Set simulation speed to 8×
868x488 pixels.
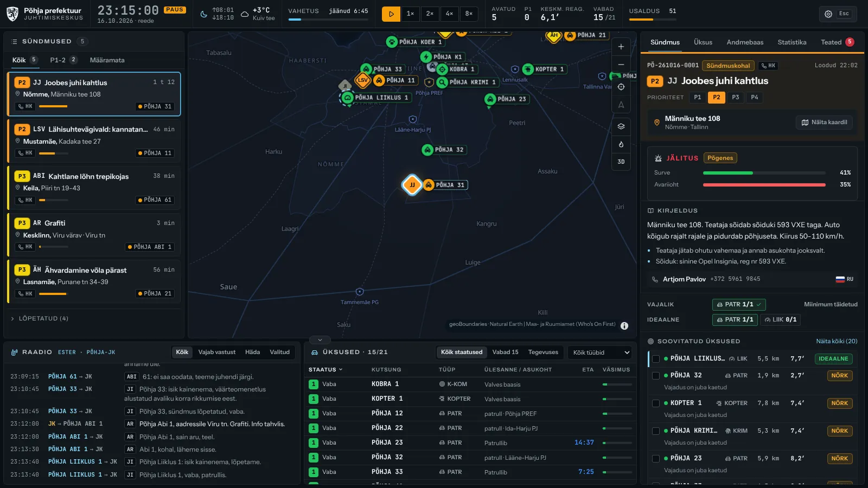469,14
